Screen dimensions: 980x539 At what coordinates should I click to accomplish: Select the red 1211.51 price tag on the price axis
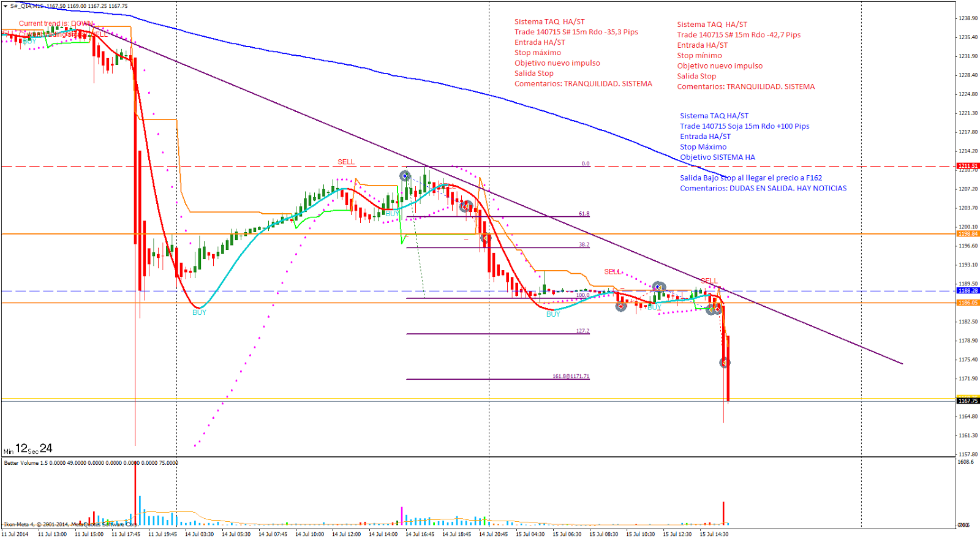coord(968,166)
